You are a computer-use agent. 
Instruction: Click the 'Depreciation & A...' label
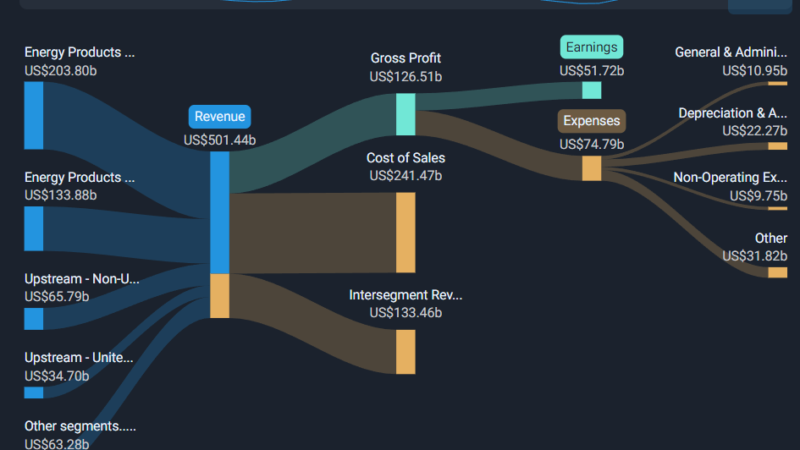(x=733, y=113)
